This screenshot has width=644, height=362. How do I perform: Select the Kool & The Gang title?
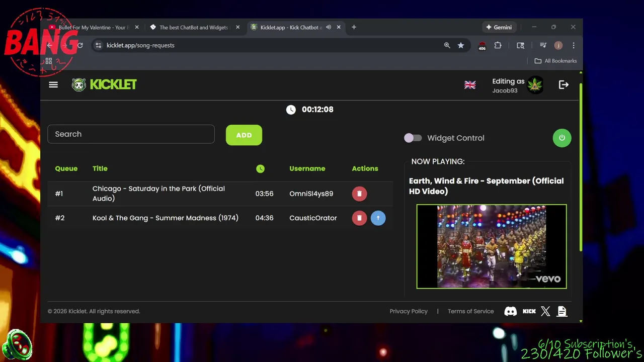tap(166, 218)
